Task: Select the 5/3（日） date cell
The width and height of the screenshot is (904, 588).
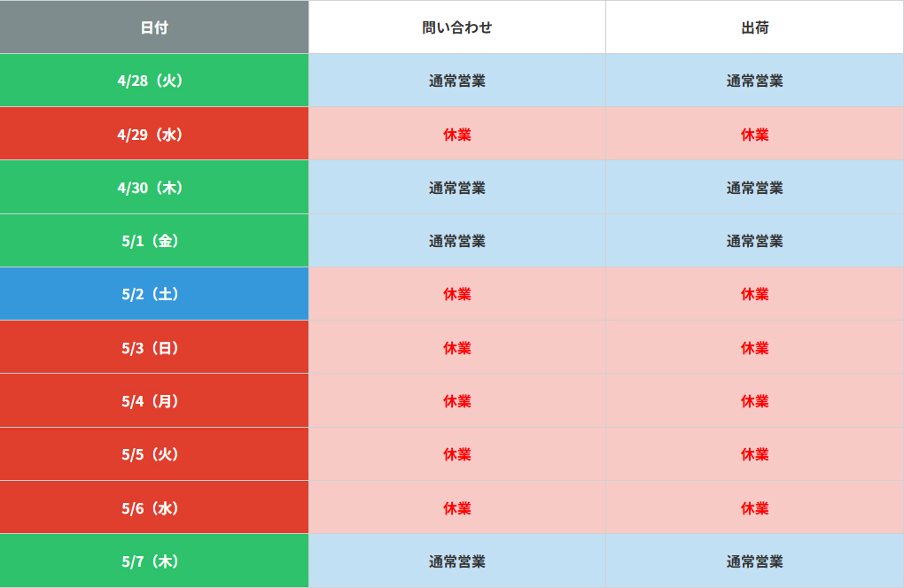Action: [x=154, y=348]
